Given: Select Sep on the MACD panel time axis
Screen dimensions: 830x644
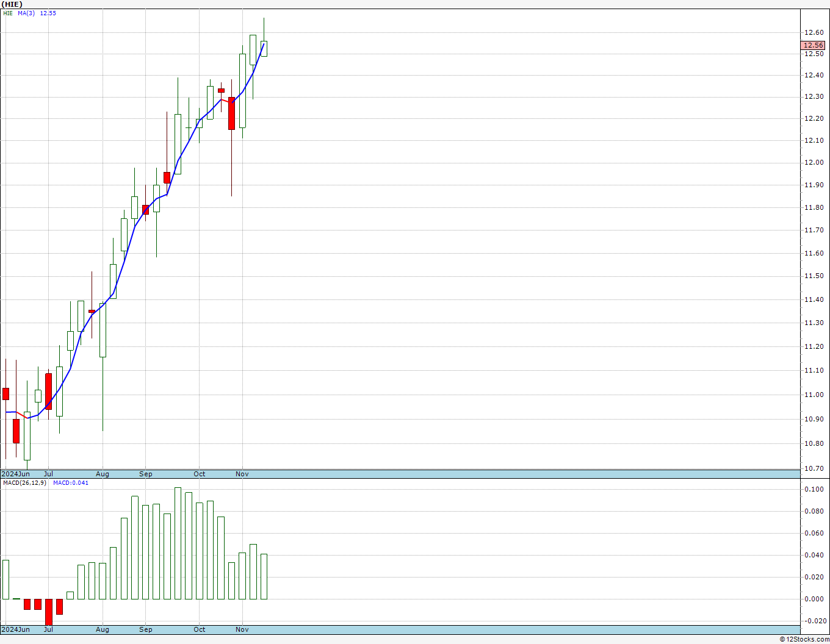Looking at the screenshot, I should pos(146,629).
